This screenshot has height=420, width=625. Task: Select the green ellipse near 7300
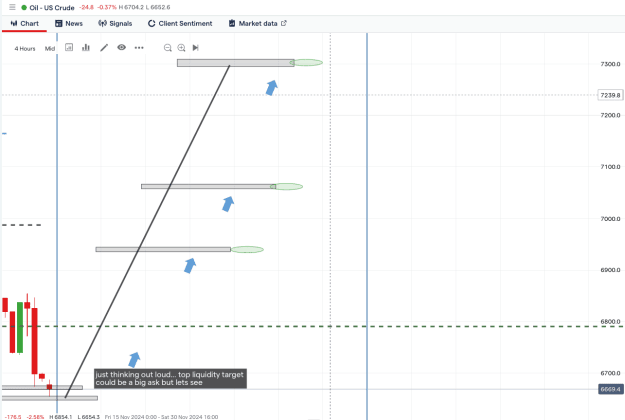(x=306, y=63)
